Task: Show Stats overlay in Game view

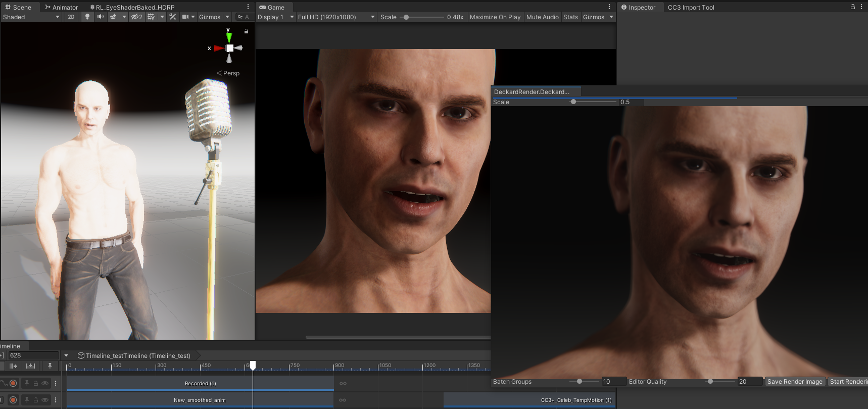Action: point(570,17)
